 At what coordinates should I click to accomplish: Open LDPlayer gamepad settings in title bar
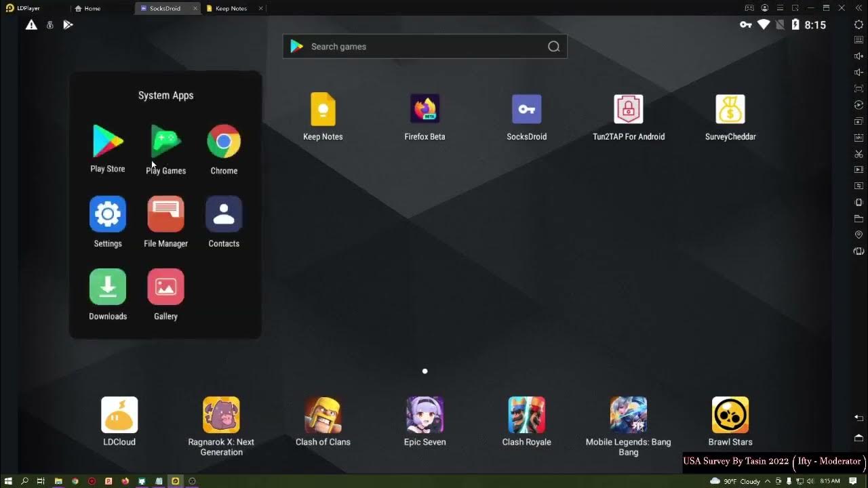(x=749, y=8)
